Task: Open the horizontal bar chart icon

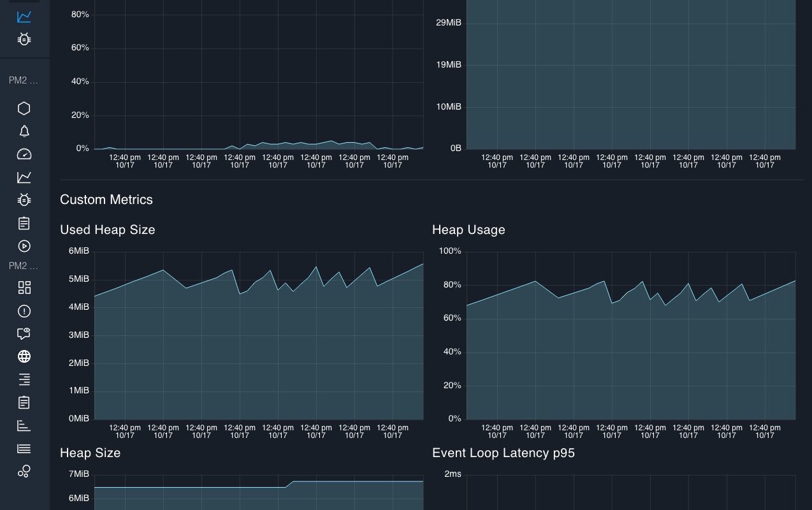Action: (x=24, y=425)
